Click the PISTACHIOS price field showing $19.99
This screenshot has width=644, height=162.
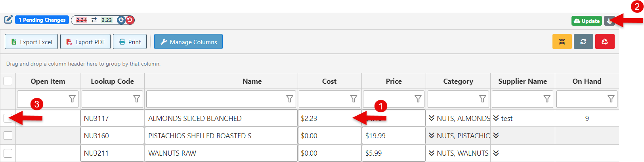393,136
